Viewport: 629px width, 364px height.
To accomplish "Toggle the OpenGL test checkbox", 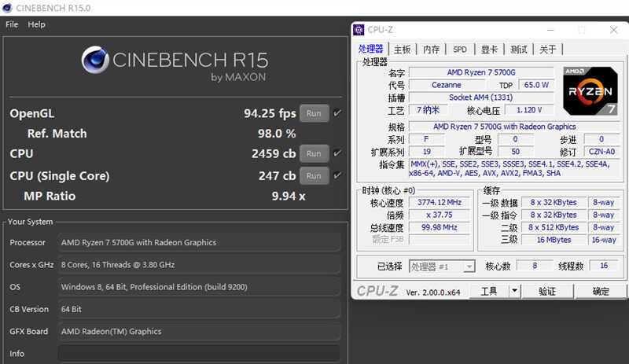I will tap(337, 113).
